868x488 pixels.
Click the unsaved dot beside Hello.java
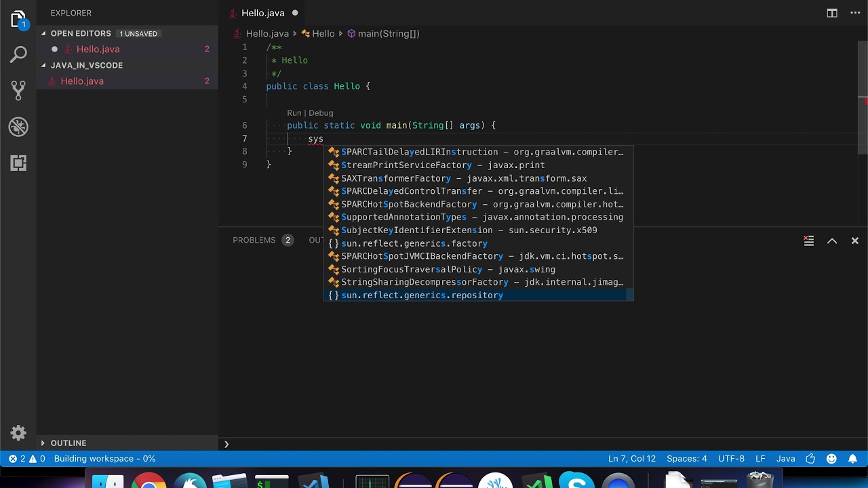295,13
